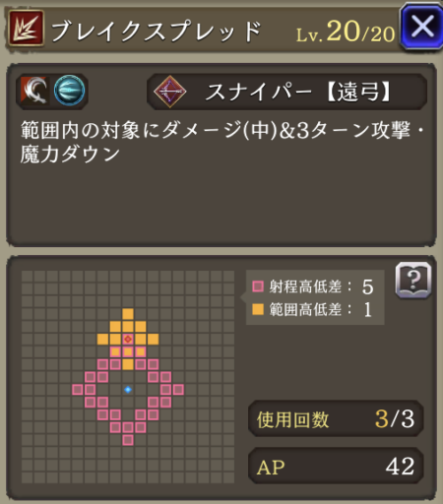The width and height of the screenshot is (443, 504).
Task: Open the help book question mark icon
Action: tap(413, 280)
